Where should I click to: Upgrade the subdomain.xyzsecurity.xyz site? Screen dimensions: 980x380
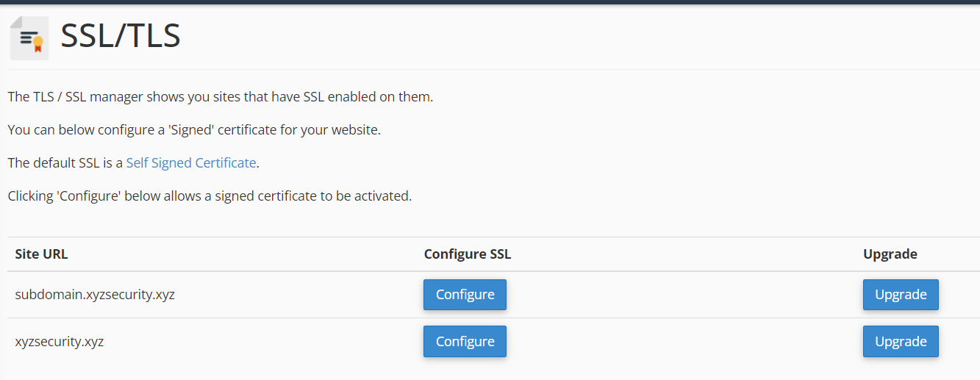point(901,295)
